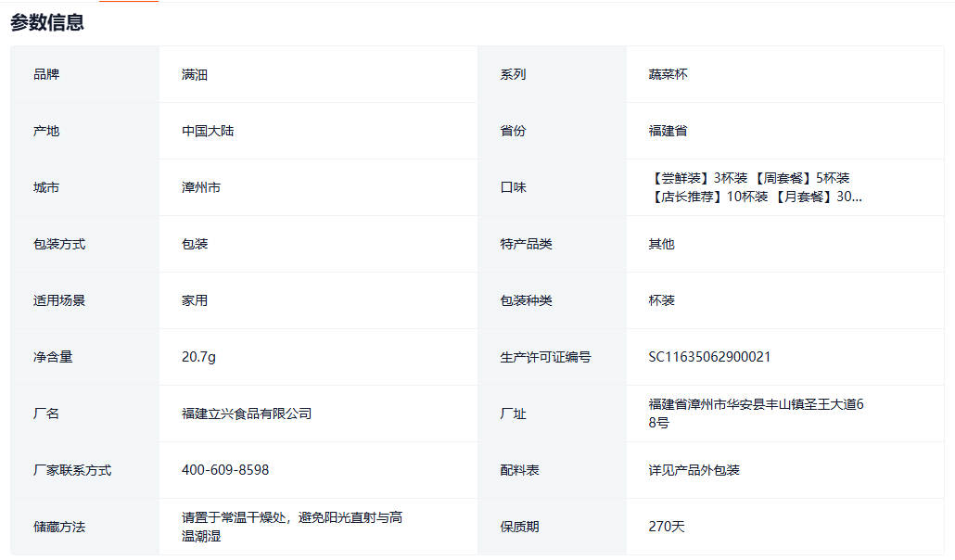Click the 生产许可证编号 label cell

click(x=545, y=357)
